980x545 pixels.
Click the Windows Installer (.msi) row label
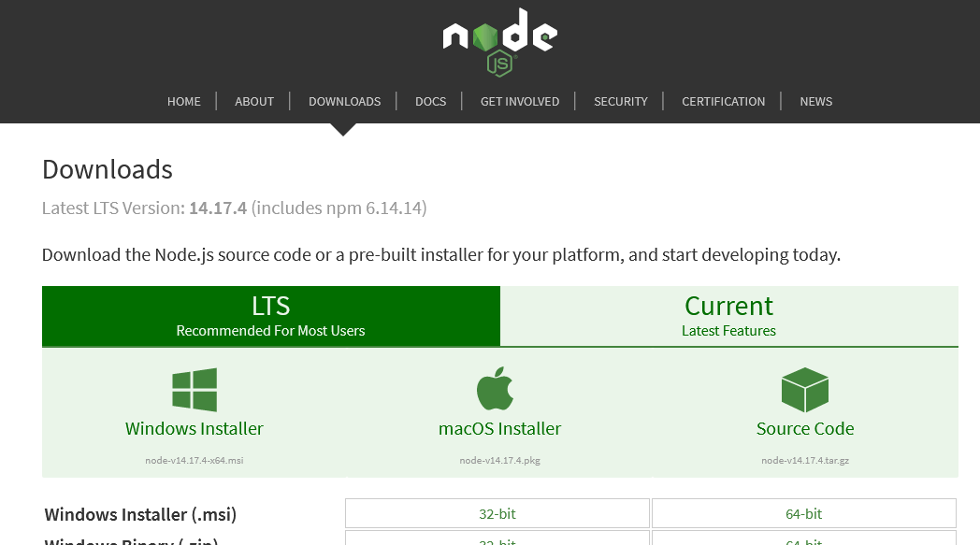pos(140,514)
